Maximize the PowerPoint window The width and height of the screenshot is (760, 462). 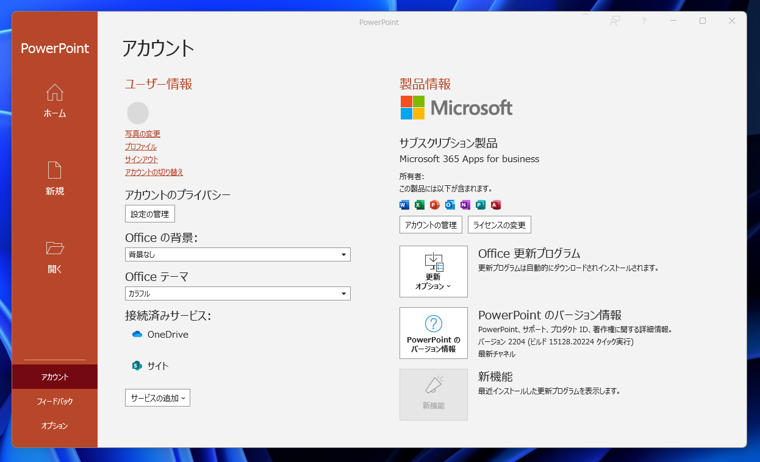pyautogui.click(x=702, y=21)
